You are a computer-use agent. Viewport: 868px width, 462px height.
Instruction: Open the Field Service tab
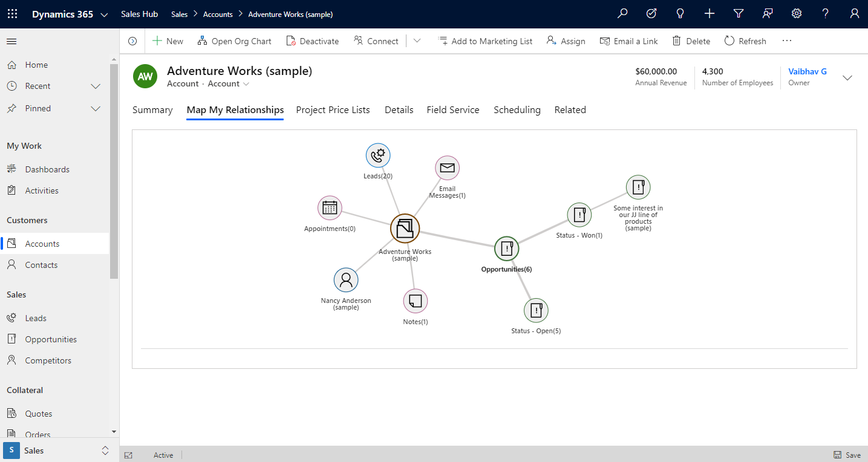click(x=453, y=110)
